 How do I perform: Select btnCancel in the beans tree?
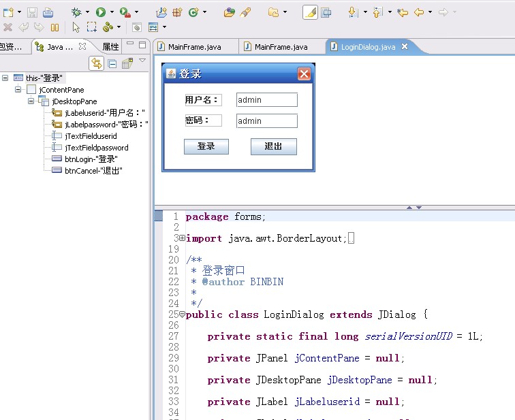(x=93, y=171)
